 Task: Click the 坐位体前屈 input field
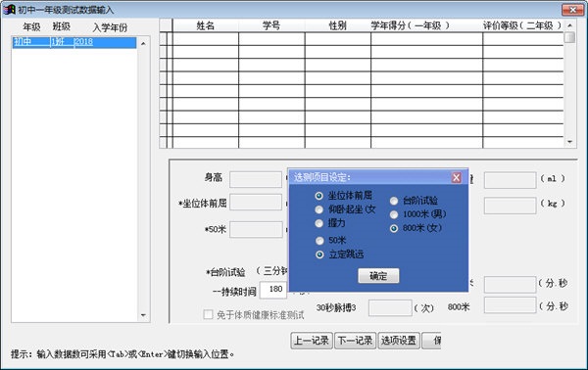point(256,203)
